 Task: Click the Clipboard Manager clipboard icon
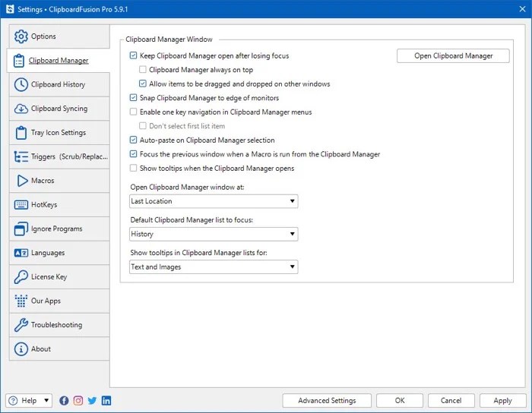[19, 61]
